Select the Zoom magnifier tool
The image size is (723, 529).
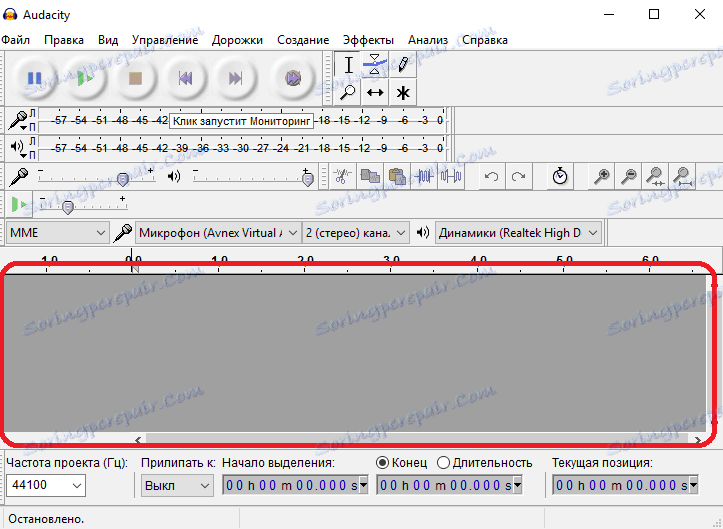tap(348, 93)
